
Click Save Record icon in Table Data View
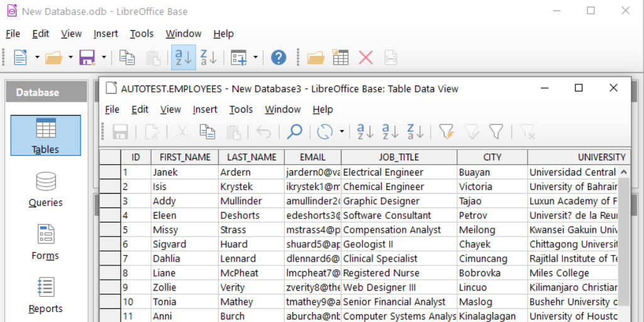tap(120, 132)
